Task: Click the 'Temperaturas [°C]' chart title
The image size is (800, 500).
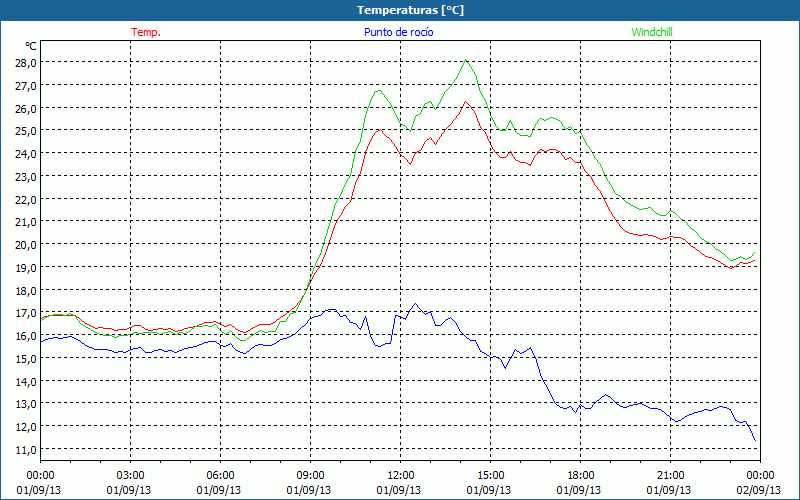Action: pos(410,10)
